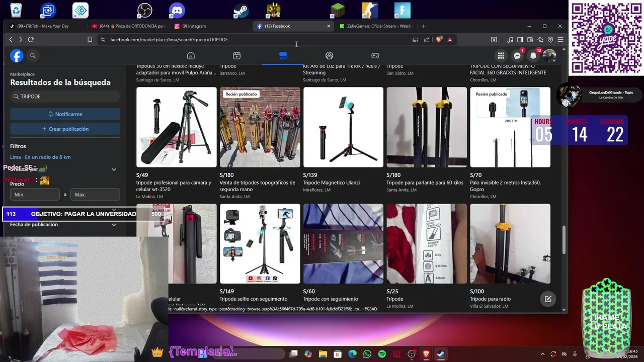Open Facebook notifications bell
The width and height of the screenshot is (644, 362).
coord(533,56)
